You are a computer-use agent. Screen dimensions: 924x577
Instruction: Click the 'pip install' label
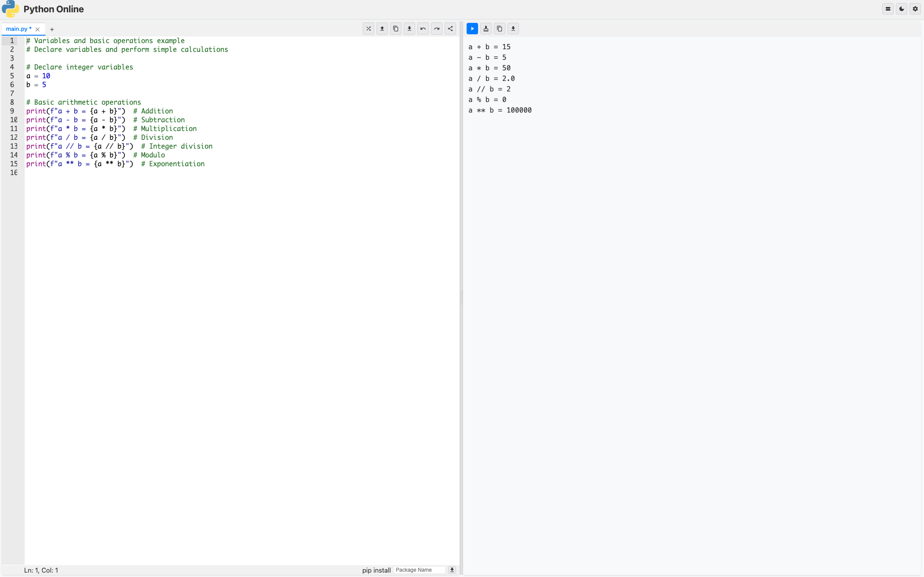pos(376,570)
